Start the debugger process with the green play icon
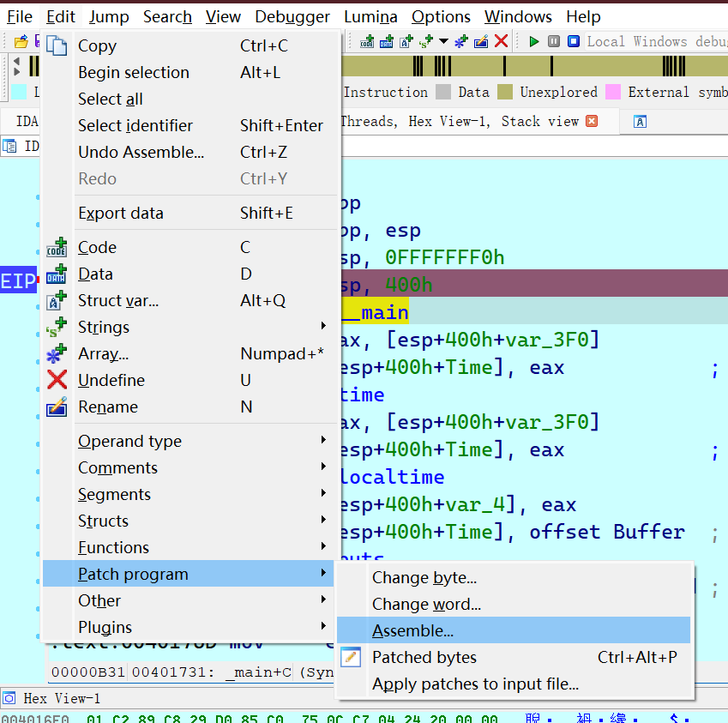 [x=534, y=41]
